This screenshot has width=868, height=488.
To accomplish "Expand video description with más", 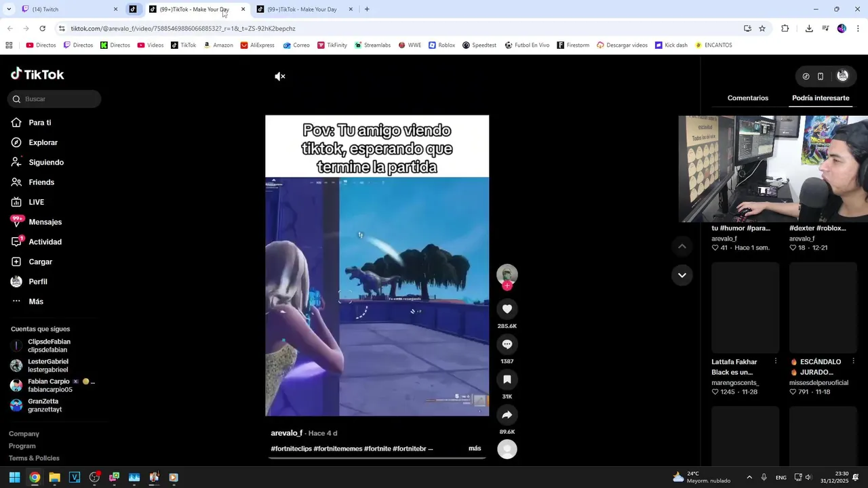I will click(475, 449).
